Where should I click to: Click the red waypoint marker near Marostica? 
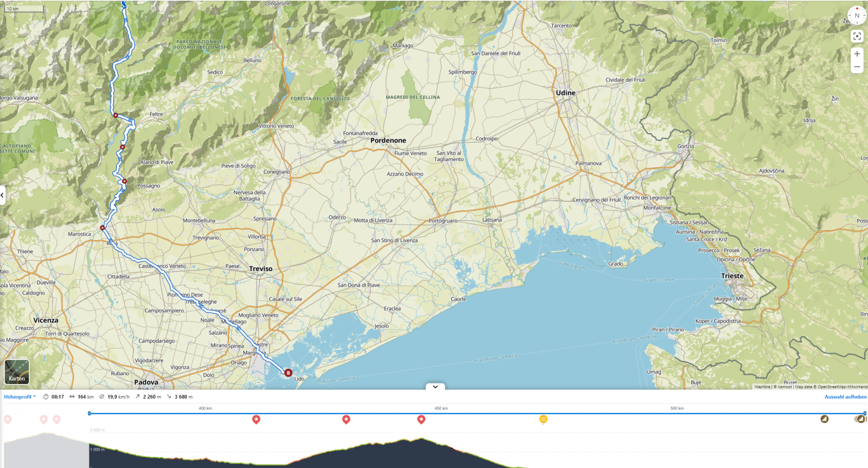point(103,228)
